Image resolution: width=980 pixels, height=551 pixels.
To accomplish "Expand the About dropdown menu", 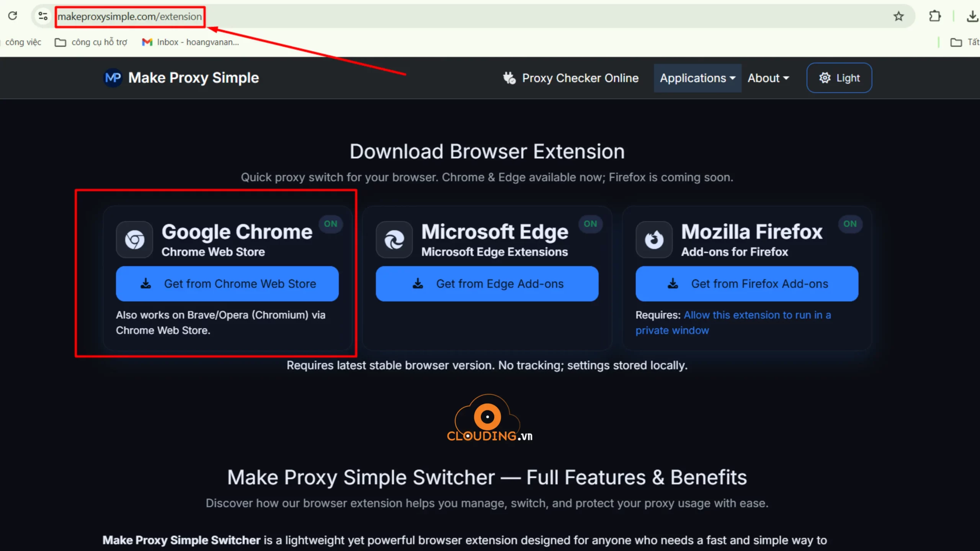I will tap(768, 78).
